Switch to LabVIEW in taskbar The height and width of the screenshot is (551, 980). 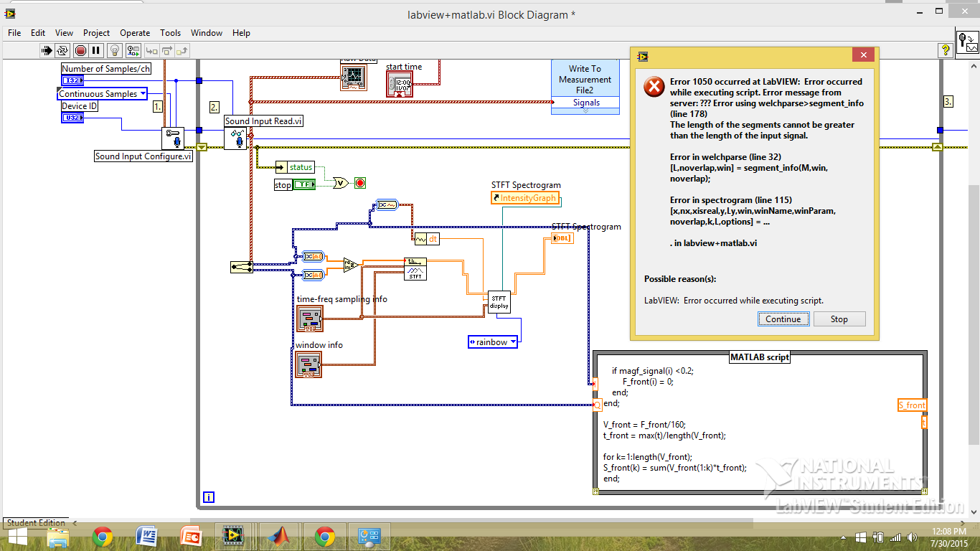coord(234,537)
